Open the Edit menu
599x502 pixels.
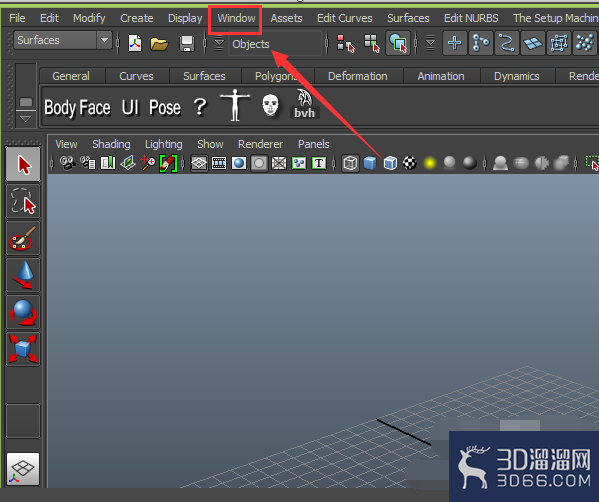click(49, 18)
